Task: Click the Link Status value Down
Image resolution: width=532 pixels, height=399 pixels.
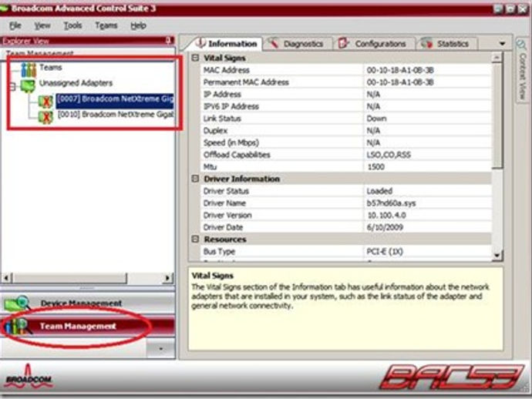Action: click(376, 119)
